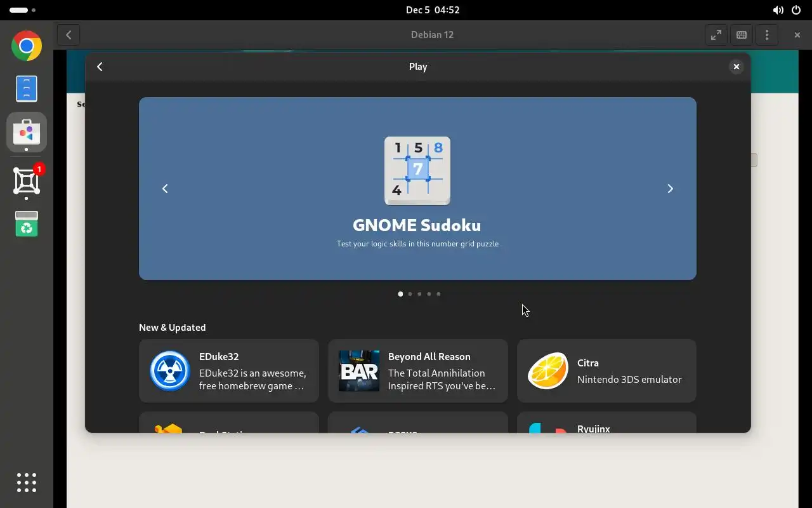Toggle fullscreen for the Debian 12 window

tap(716, 35)
